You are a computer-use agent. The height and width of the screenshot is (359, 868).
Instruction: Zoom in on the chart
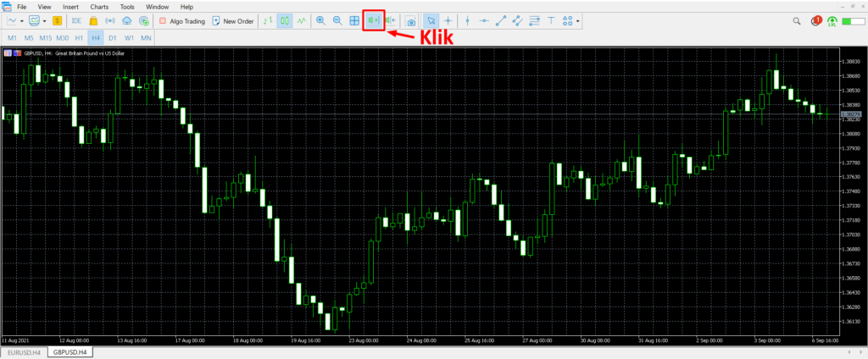click(320, 20)
